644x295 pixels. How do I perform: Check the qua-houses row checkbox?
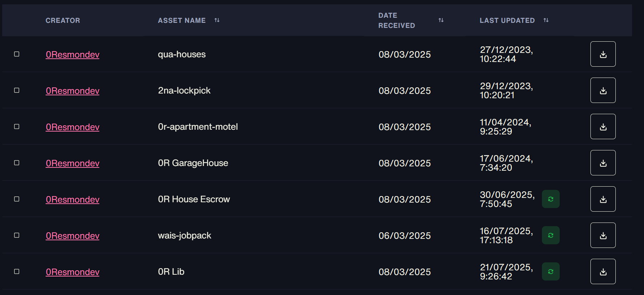click(17, 54)
